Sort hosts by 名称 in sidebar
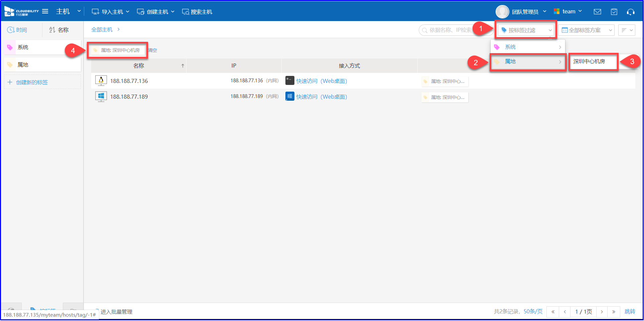Viewport: 644px width, 321px height. pyautogui.click(x=59, y=30)
